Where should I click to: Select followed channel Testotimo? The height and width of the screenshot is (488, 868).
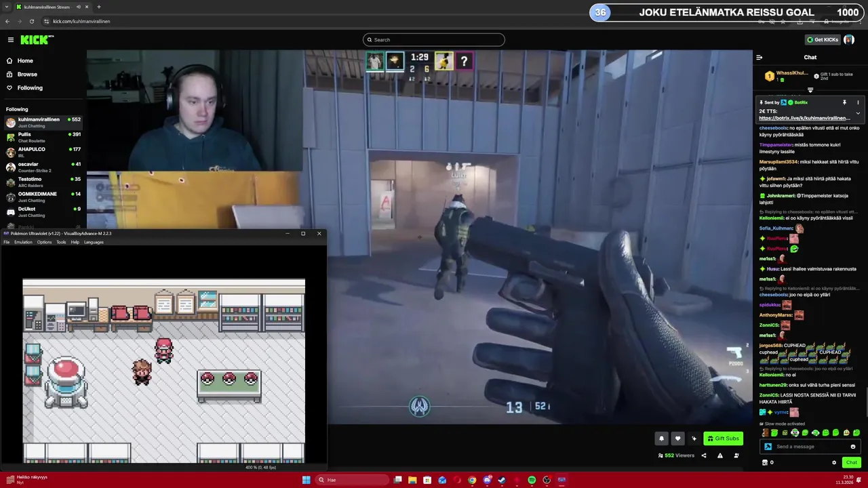coord(43,182)
